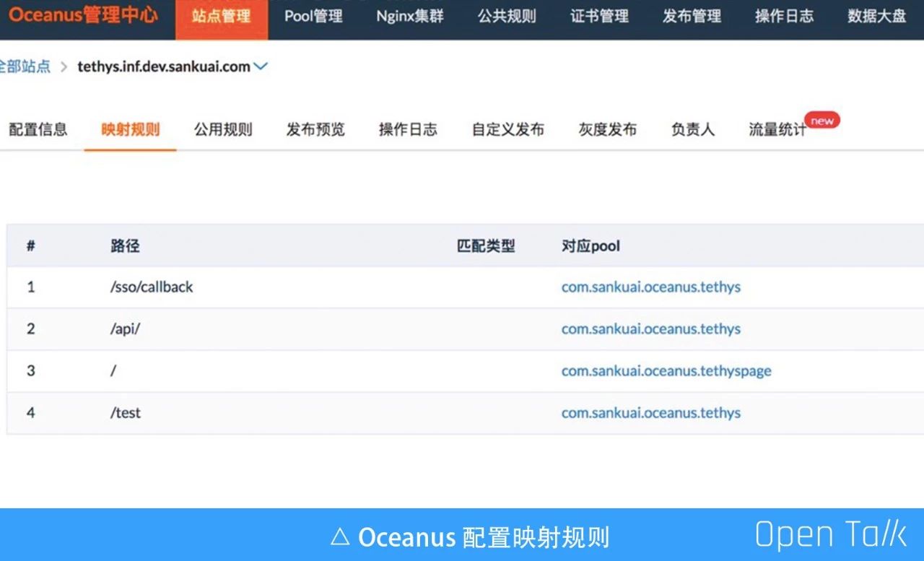Open the top-bar 操作日志 menu item
Image resolution: width=924 pixels, height=561 pixels.
pyautogui.click(x=784, y=17)
